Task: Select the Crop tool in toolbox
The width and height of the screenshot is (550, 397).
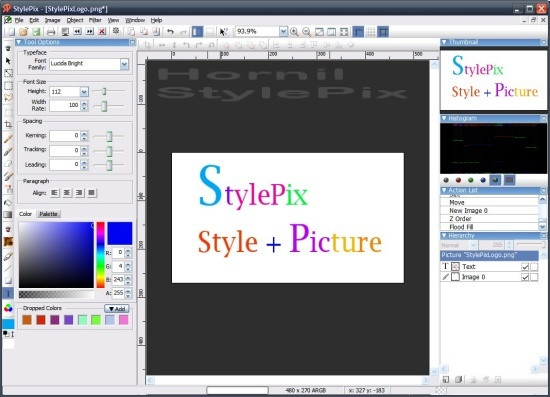Action: click(x=8, y=125)
